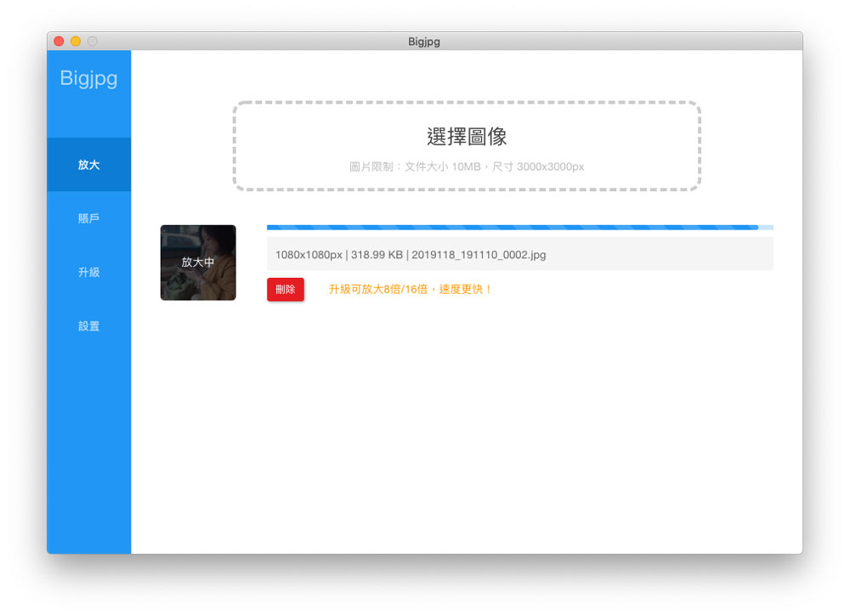The height and width of the screenshot is (616, 850).
Task: Close the Bigjpg window with red button
Action: [59, 41]
